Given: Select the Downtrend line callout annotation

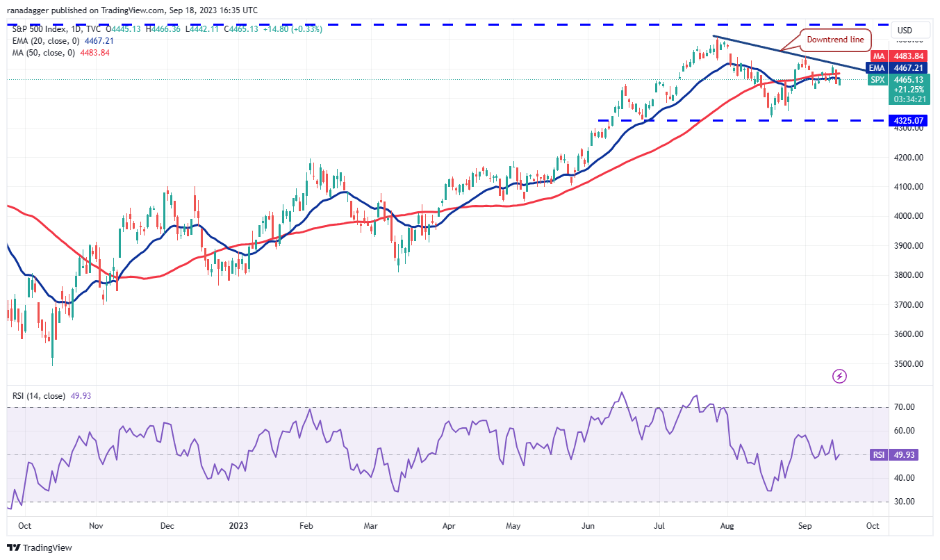Looking at the screenshot, I should click(x=836, y=40).
